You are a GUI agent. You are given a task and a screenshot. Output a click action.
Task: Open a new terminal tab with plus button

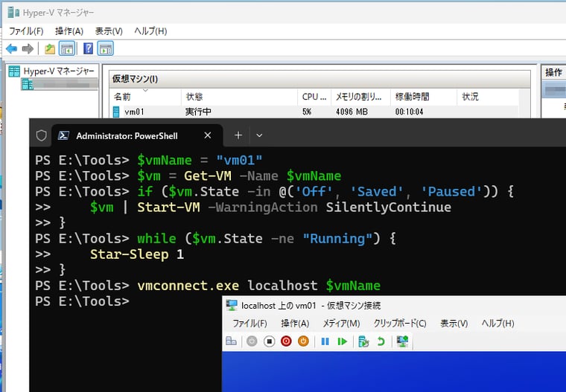[238, 135]
